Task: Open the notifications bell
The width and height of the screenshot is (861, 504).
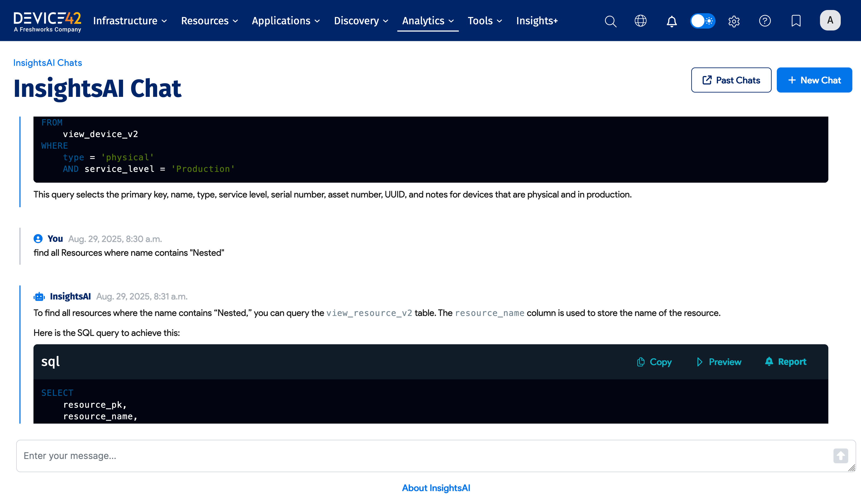Action: pos(671,21)
